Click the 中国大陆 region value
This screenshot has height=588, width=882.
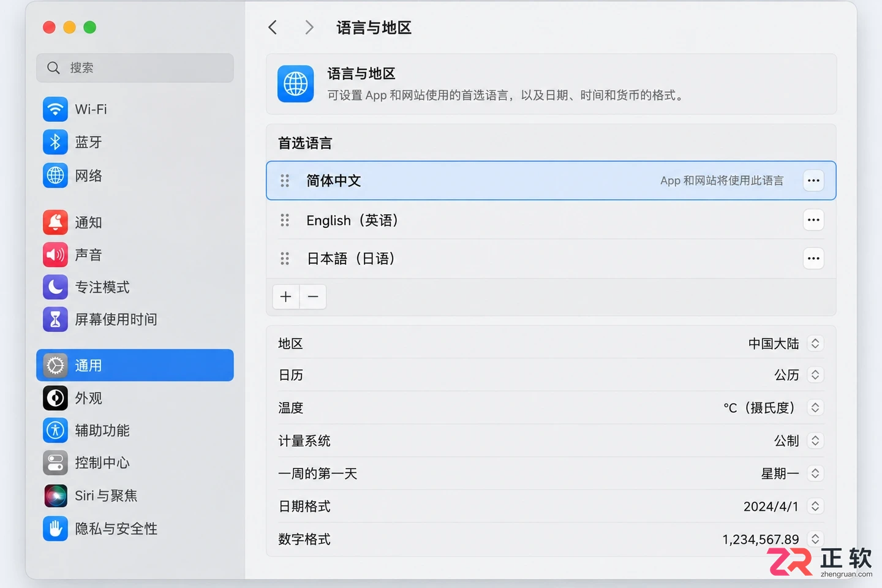click(774, 344)
